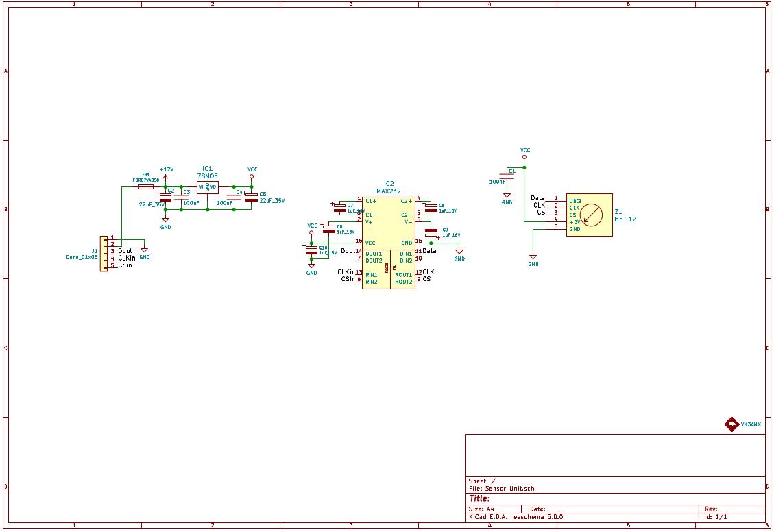Screen dimensions: 774x532
Task: Click the VCC power symbol above C5
Action: coord(252,176)
